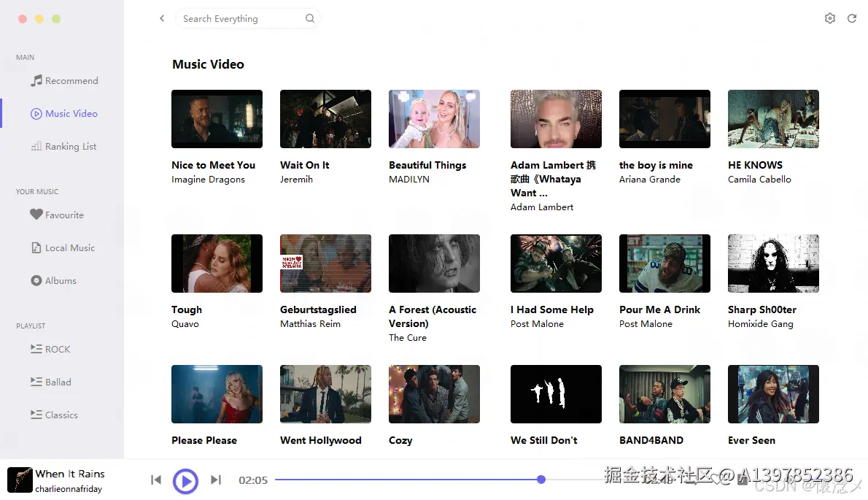Screen dimensions: 868x500
Task: Open Geburtstagslied video thumbnail
Action: [x=325, y=264]
